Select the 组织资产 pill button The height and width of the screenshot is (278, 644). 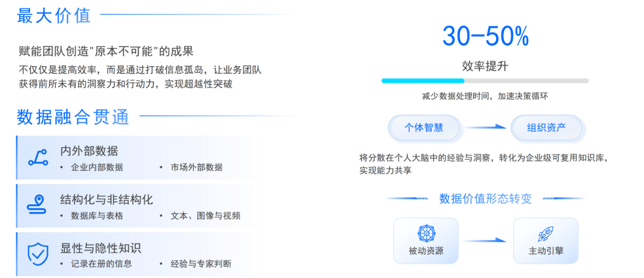click(x=546, y=127)
